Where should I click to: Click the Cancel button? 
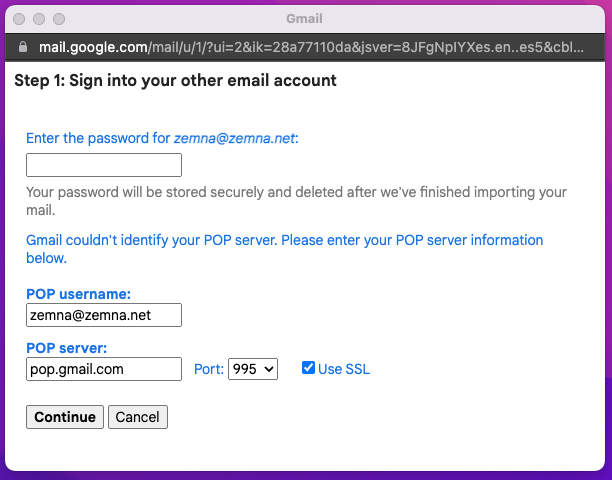[138, 417]
